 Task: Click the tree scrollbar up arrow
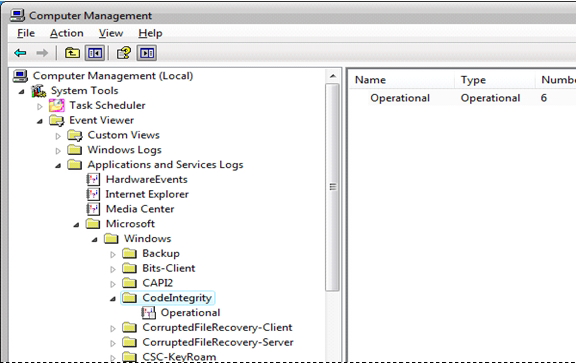click(x=332, y=76)
